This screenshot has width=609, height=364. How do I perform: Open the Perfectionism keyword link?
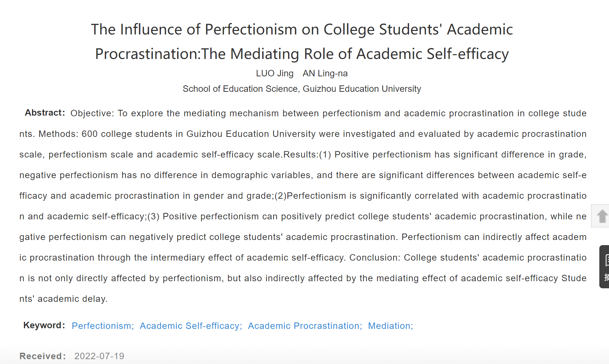coord(103,326)
